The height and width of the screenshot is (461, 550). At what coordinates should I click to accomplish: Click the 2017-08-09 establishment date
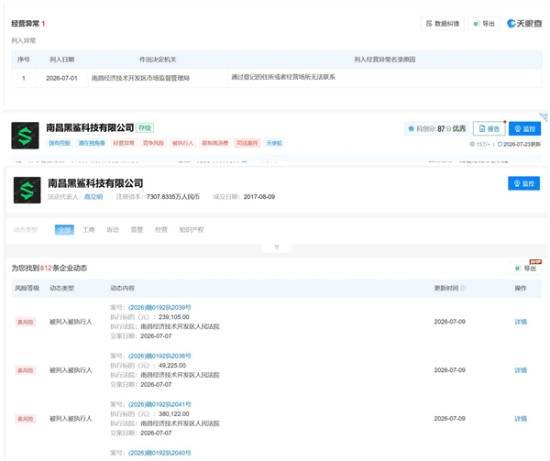[x=259, y=197]
